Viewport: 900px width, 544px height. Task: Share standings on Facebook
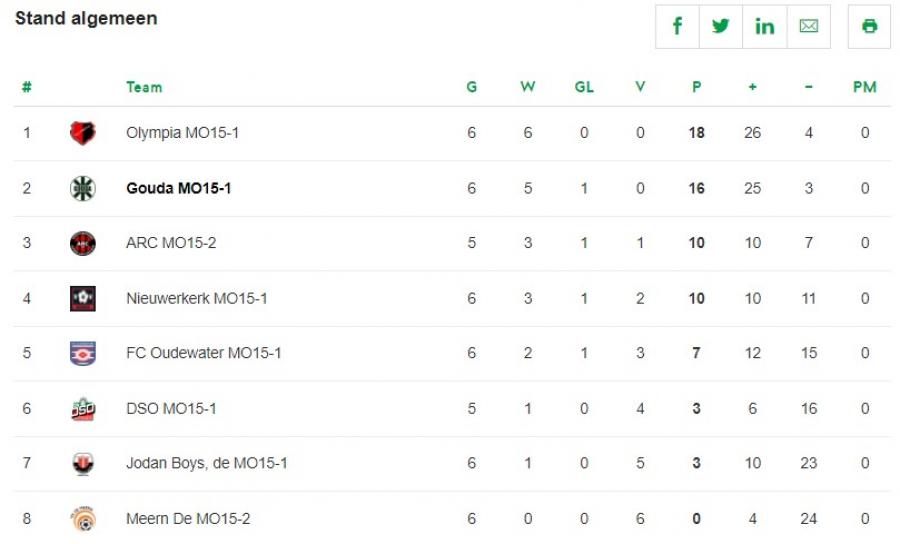(x=677, y=27)
